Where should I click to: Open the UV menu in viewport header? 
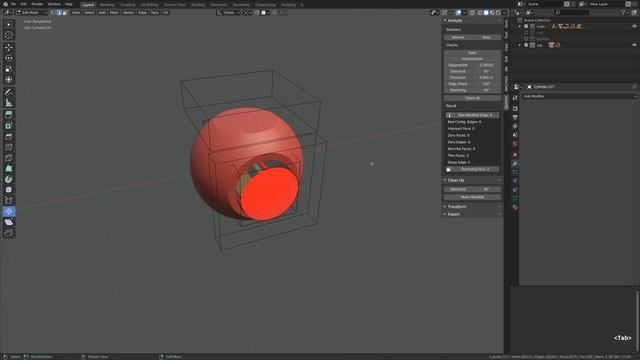pyautogui.click(x=165, y=13)
